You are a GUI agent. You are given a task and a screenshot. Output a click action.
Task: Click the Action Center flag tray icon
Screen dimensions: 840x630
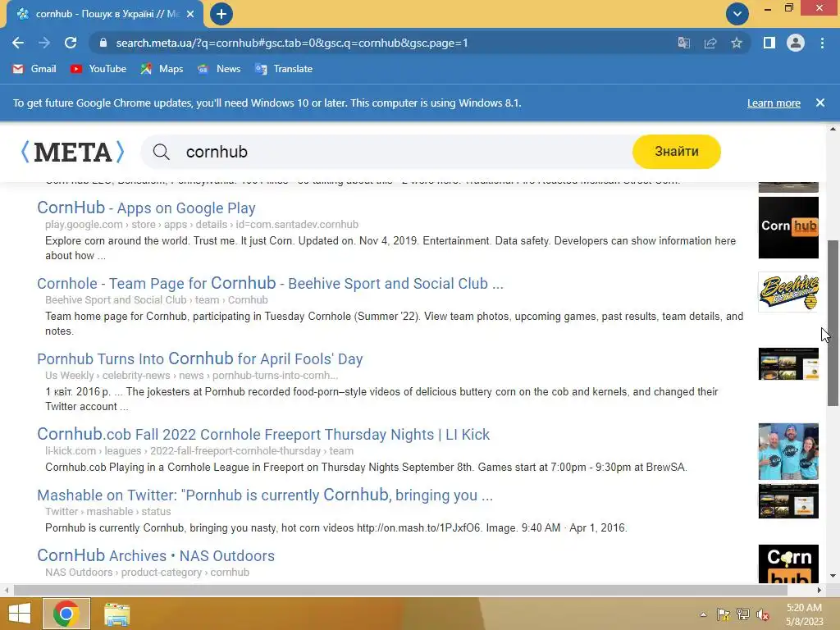click(x=724, y=614)
